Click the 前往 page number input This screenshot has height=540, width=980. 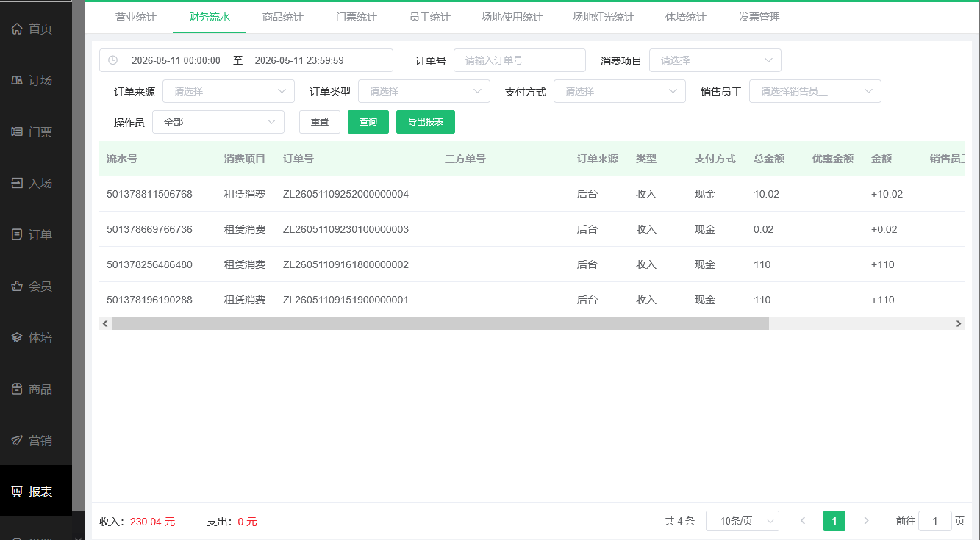pyautogui.click(x=935, y=521)
